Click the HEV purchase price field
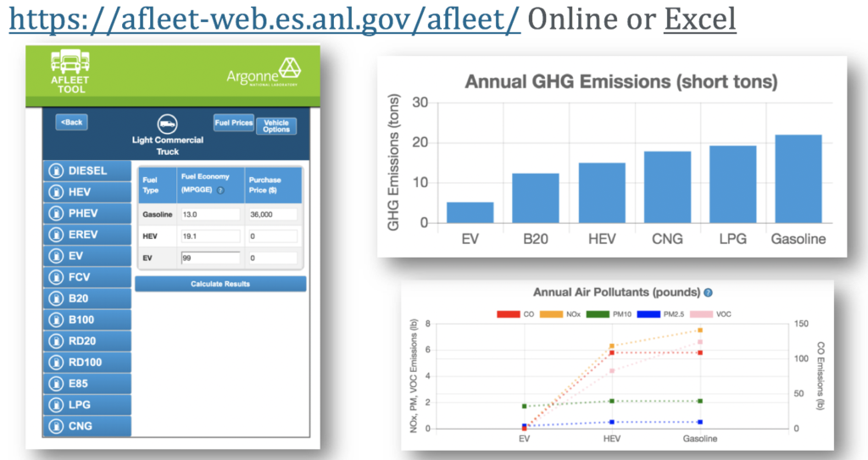Image resolution: width=868 pixels, height=460 pixels. click(x=273, y=236)
